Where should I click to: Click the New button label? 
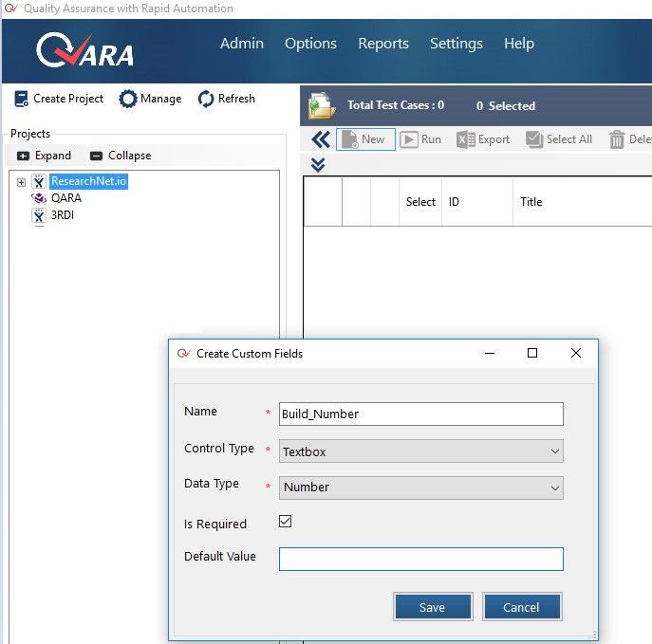[x=373, y=139]
